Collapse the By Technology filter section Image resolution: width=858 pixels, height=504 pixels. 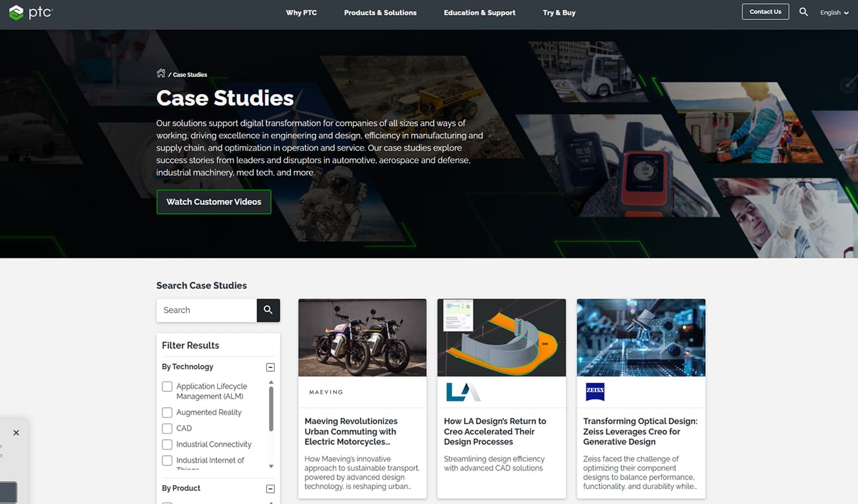point(270,367)
